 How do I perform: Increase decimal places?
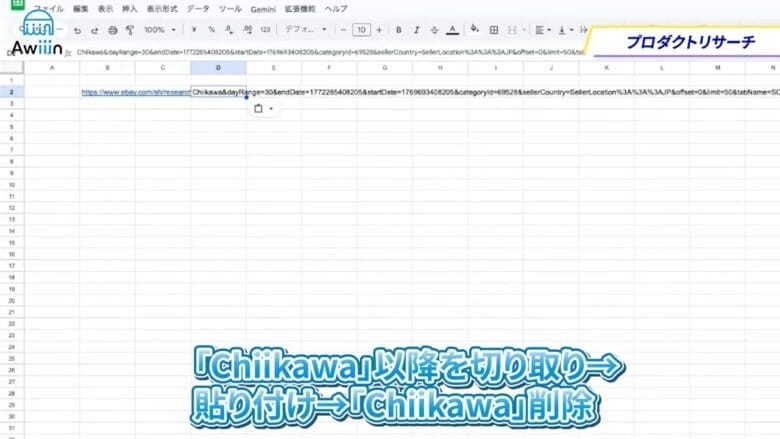point(247,30)
